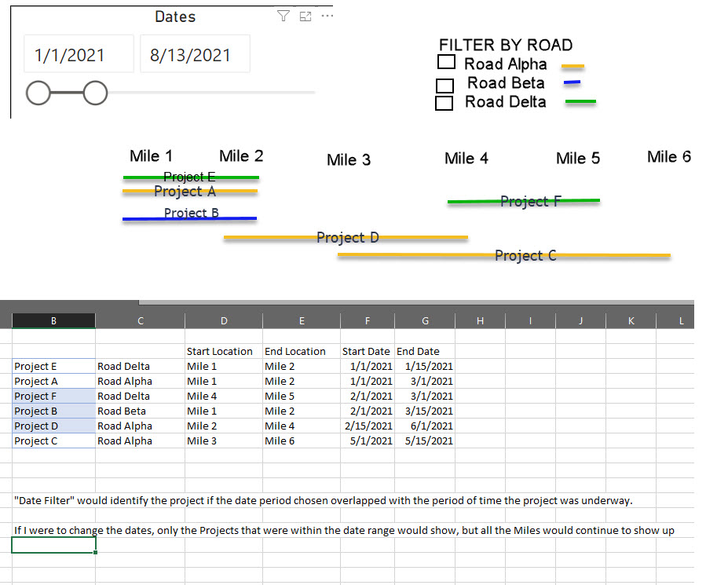Open focus mode icon on Dates slicer
Viewport: 728px width, 585px height.
[305, 16]
